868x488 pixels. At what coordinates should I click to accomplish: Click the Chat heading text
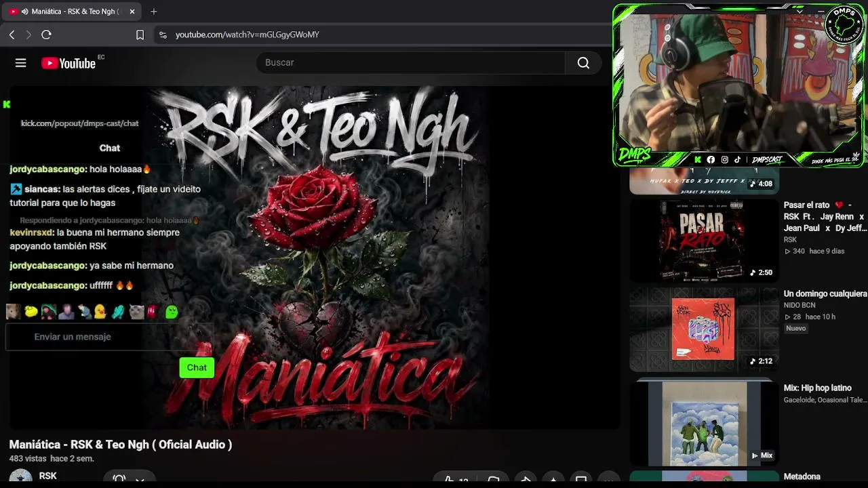(110, 148)
